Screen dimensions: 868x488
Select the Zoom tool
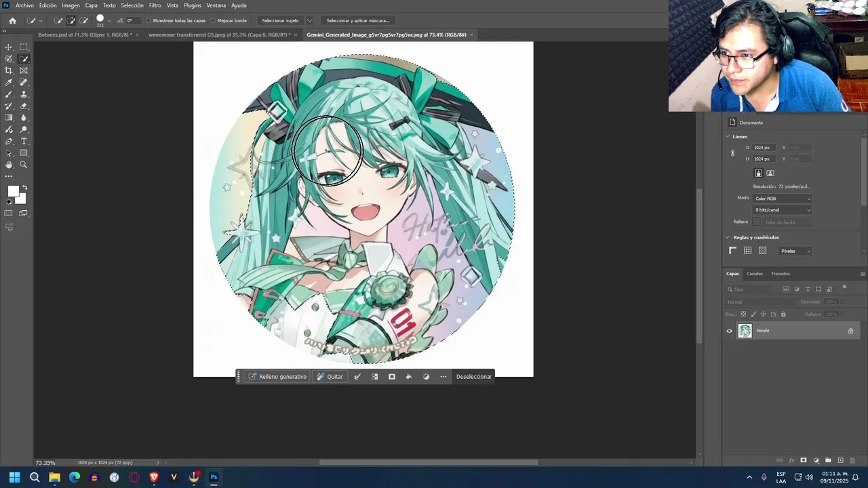coord(24,165)
